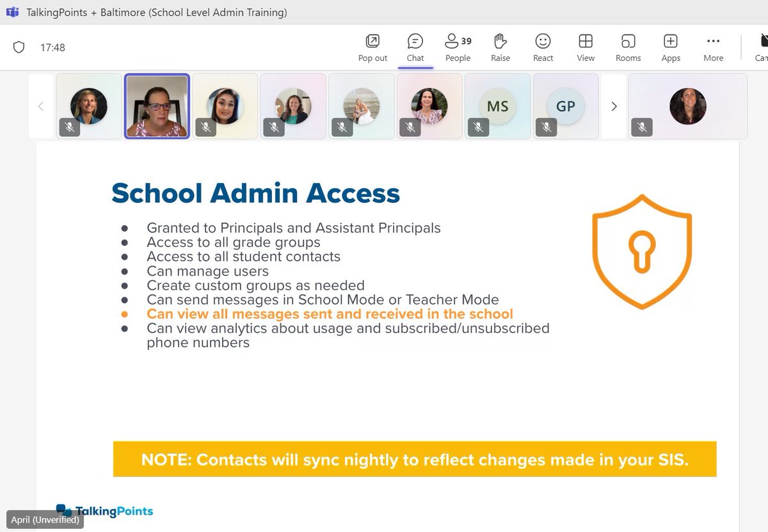The height and width of the screenshot is (532, 768).
Task: Pop out the meeting chat
Action: pos(372,48)
